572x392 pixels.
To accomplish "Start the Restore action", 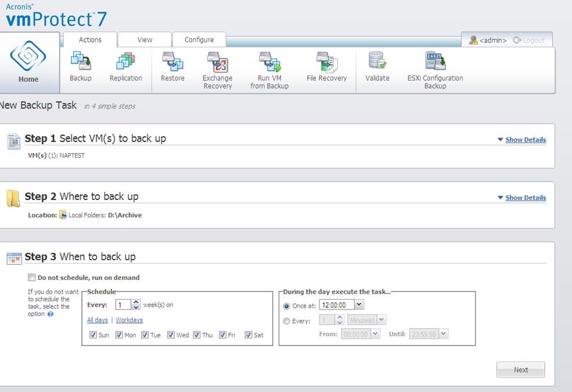I will 172,66.
